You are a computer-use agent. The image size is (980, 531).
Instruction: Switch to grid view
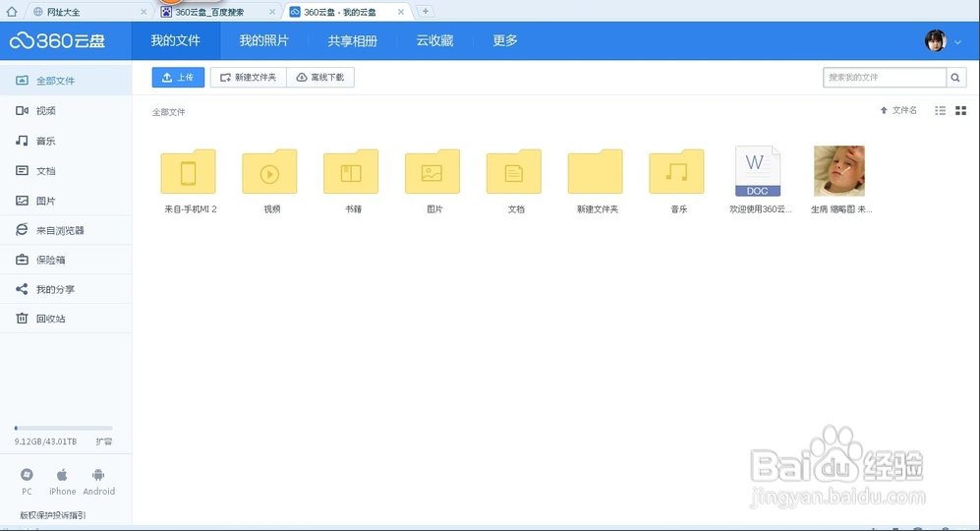pos(961,111)
